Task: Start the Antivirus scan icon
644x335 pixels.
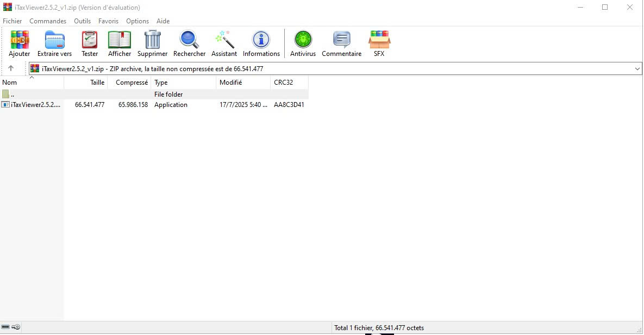Action: click(x=303, y=40)
